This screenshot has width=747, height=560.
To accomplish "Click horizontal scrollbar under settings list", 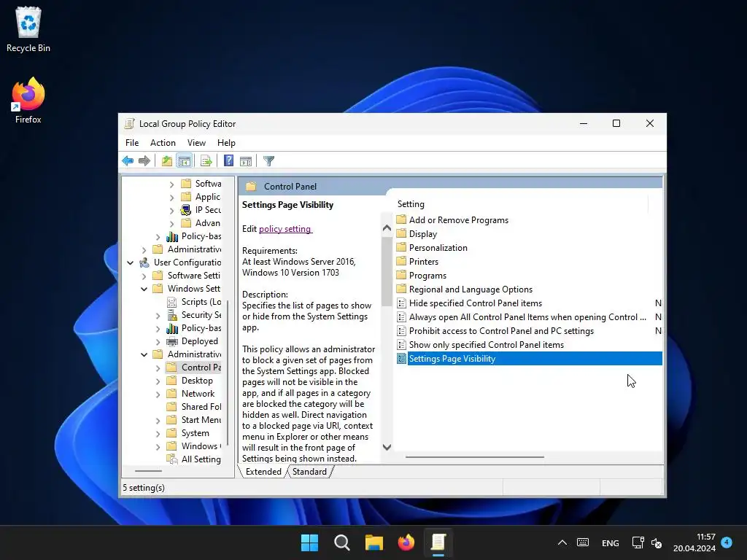I will [x=474, y=457].
